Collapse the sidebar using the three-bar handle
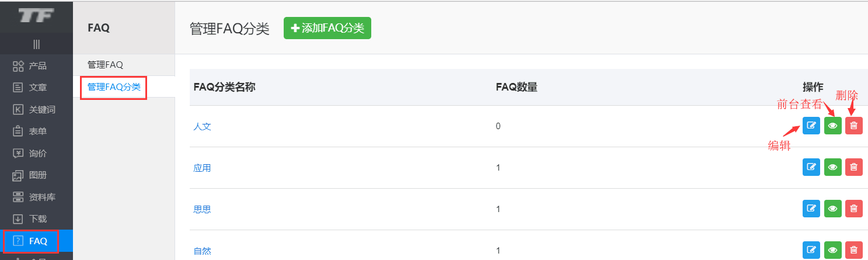 point(36,44)
